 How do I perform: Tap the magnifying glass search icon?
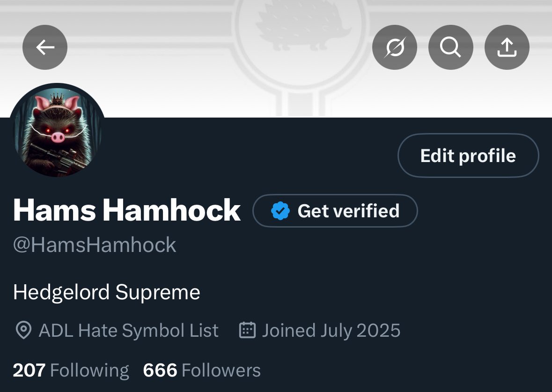tap(450, 47)
